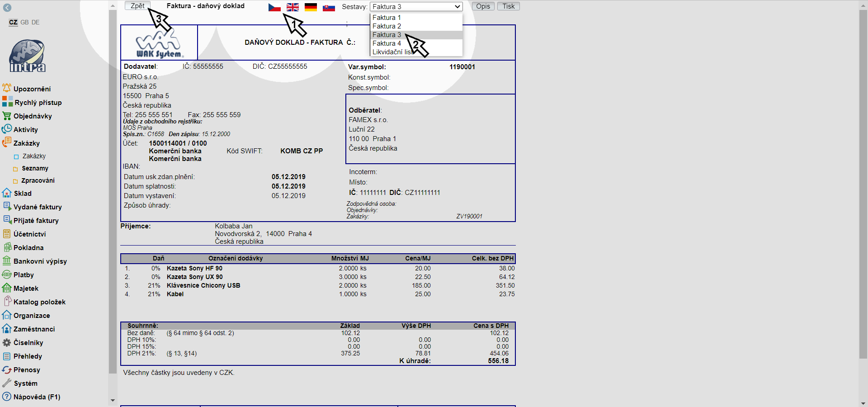Click the Rychlý přístup tiles icon
Image resolution: width=868 pixels, height=407 pixels.
(x=7, y=101)
